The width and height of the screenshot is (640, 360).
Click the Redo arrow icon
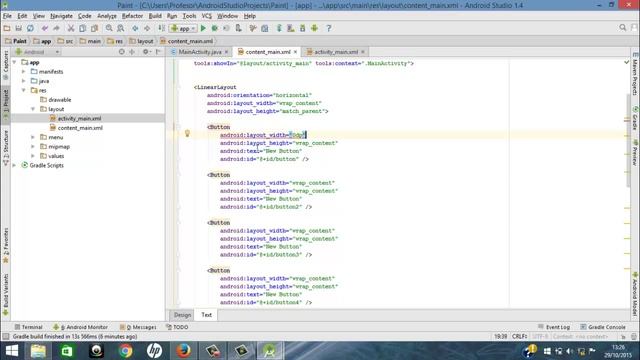click(56, 28)
